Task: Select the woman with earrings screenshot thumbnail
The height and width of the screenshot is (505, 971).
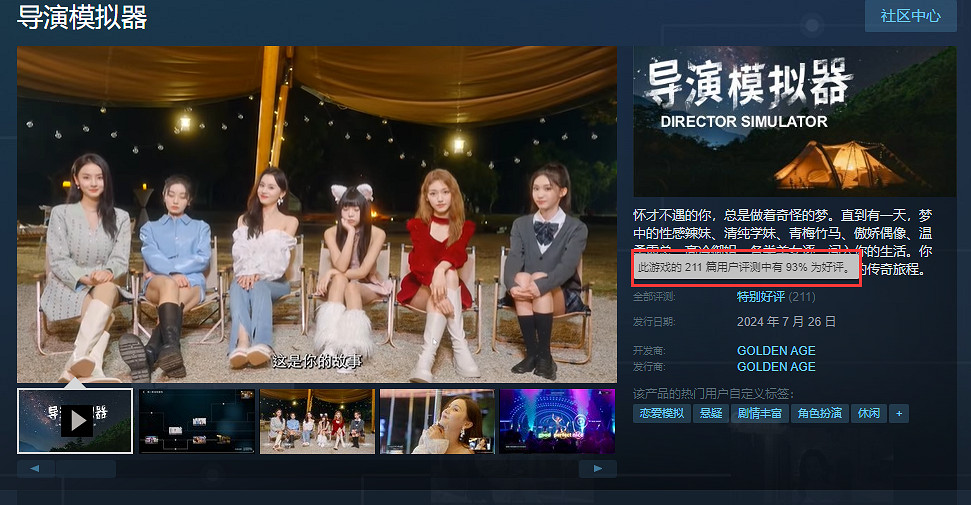Action: click(436, 421)
